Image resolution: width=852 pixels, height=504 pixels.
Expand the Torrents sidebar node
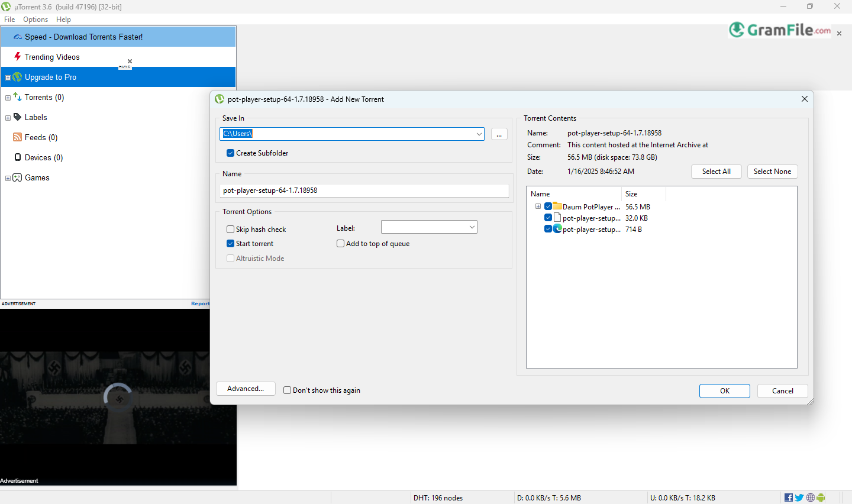[8, 98]
